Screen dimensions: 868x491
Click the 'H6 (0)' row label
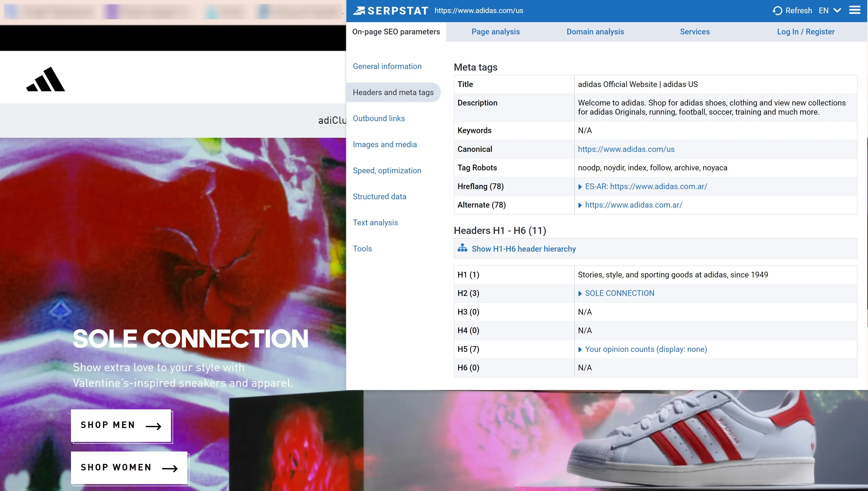pos(468,368)
